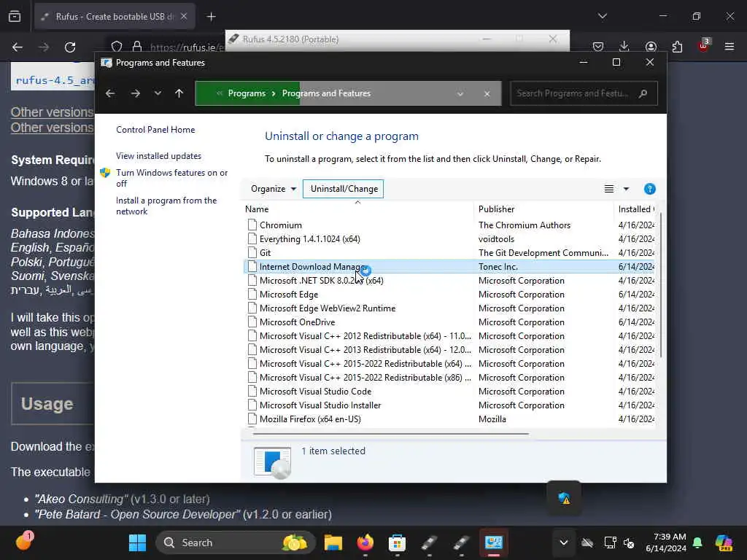Reload the Firefox page
The width and height of the screenshot is (747, 560).
tap(70, 47)
